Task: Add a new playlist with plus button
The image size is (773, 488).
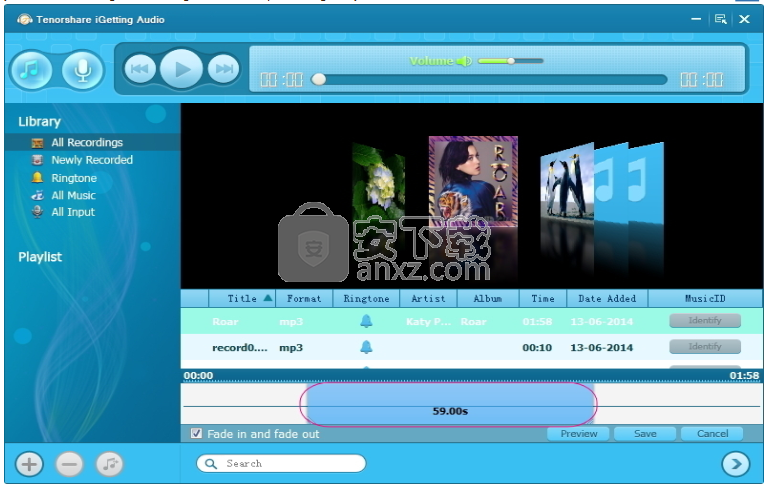Action: click(x=29, y=464)
